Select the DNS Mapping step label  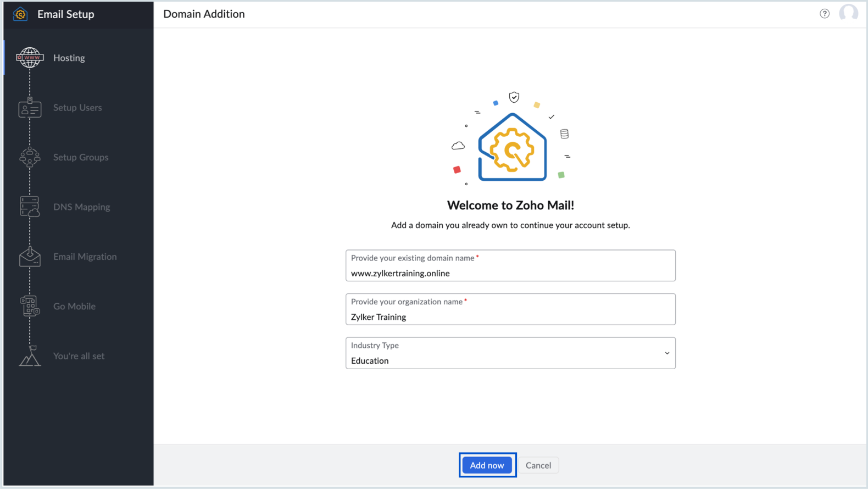click(81, 207)
